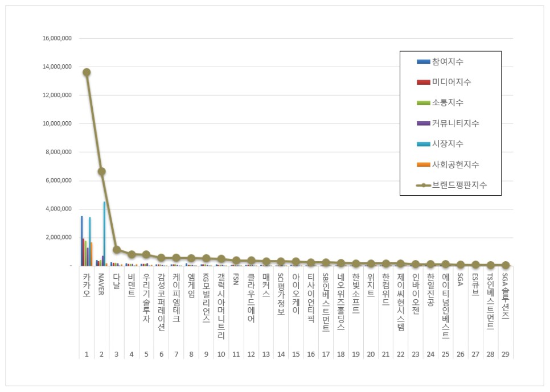Image resolution: width=550 pixels, height=392 pixels.
Task: Select the SCI평가정보 axis label
Action: (x=281, y=294)
